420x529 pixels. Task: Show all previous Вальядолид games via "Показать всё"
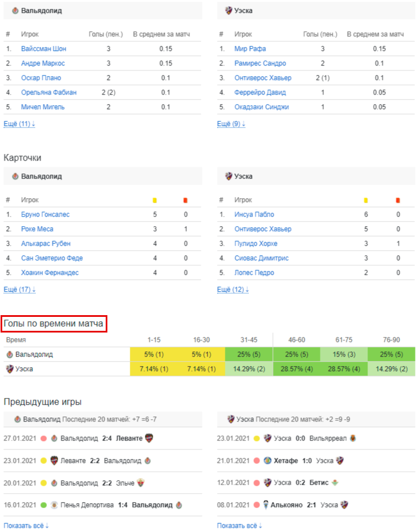(26, 525)
